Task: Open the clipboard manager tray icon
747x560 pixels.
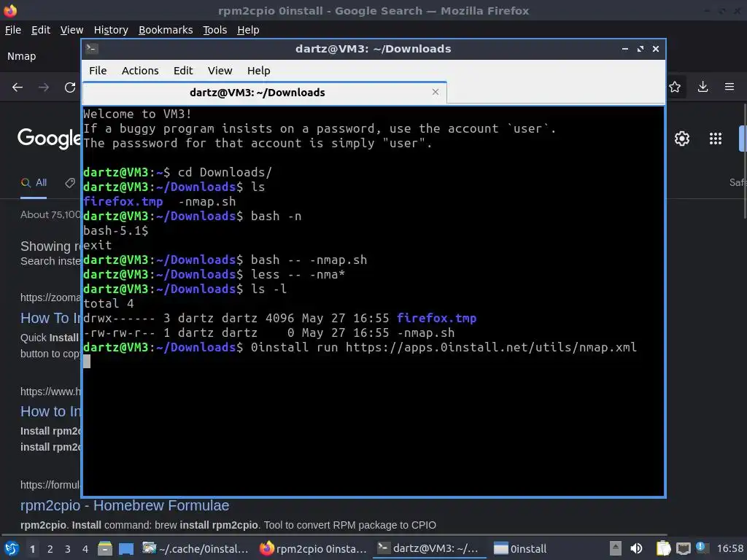Action: (x=663, y=548)
